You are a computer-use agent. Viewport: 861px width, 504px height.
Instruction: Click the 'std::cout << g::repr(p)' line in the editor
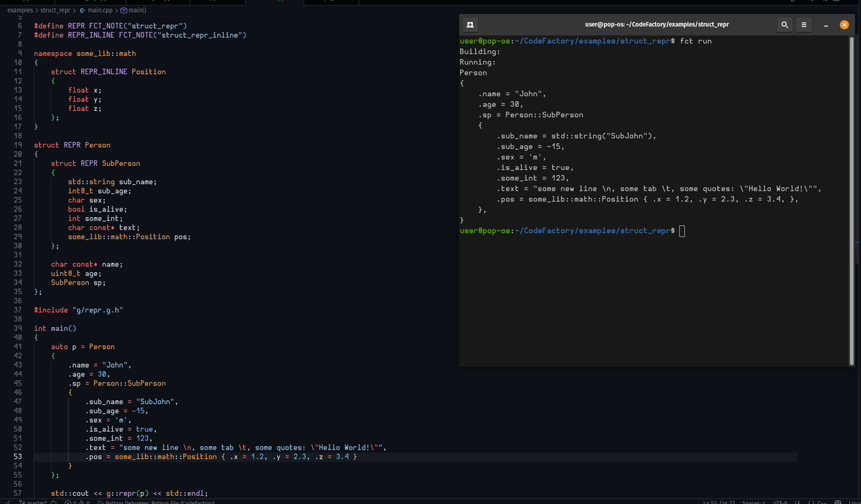tap(129, 493)
